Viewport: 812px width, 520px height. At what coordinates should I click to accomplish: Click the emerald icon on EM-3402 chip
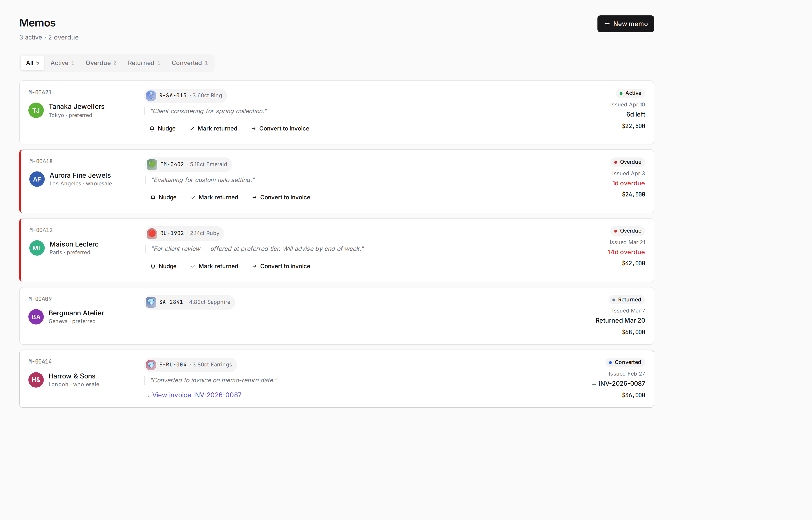point(152,164)
